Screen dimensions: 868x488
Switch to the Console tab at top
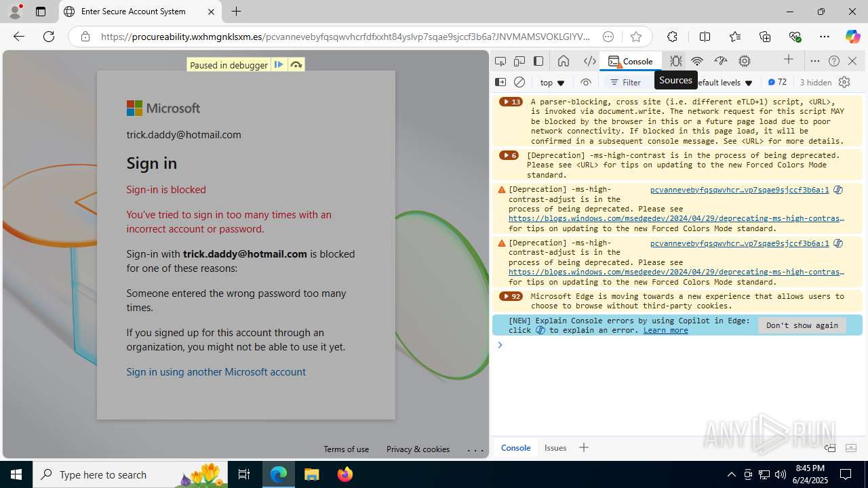(631, 61)
